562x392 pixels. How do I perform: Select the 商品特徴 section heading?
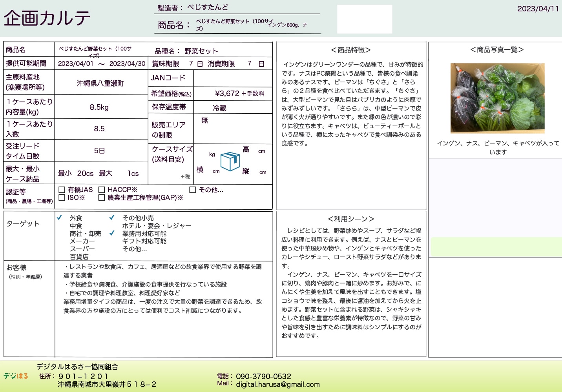(351, 50)
